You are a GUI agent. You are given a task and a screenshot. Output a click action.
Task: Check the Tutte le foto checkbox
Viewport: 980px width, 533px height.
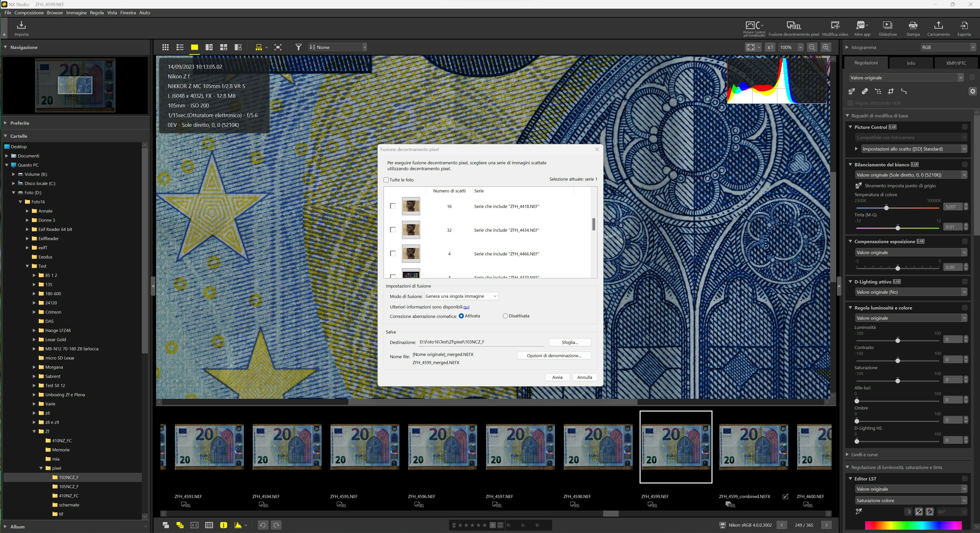[386, 180]
